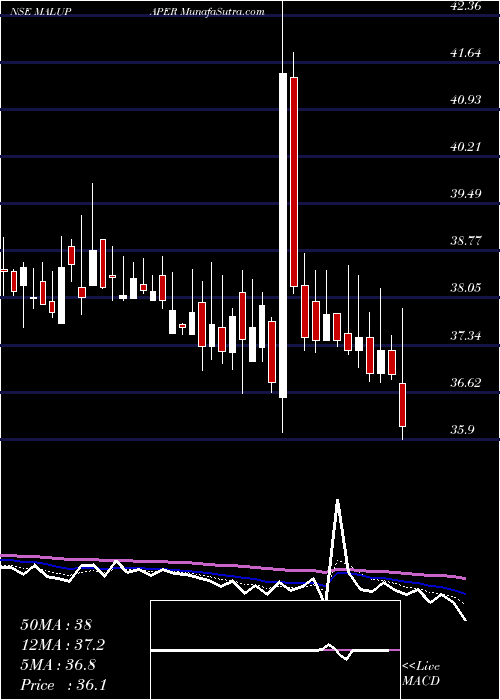
Task: Click the <<Live MACD label
Action: tap(421, 673)
